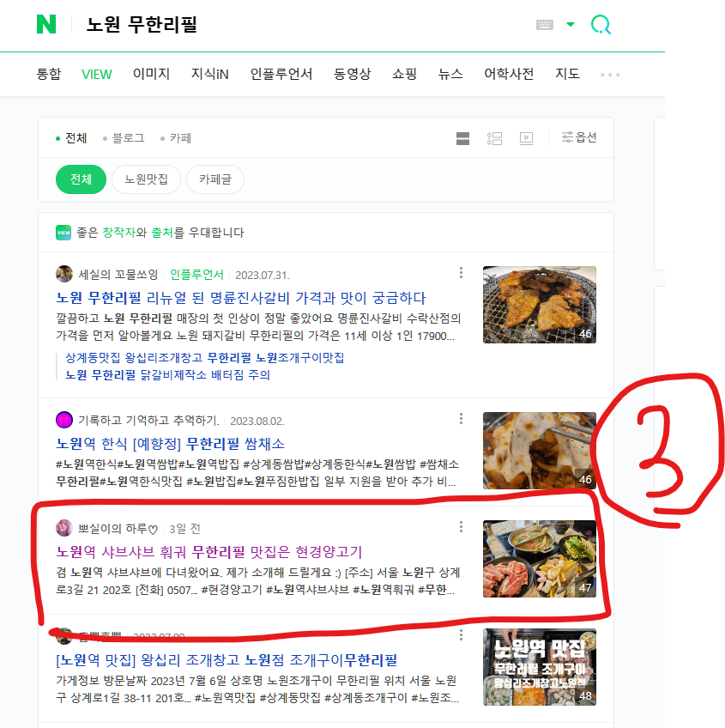Viewport: 725px width, 728px height.
Task: Open the 상계동맛집 왕십리조개창고 related link
Action: coord(205,357)
